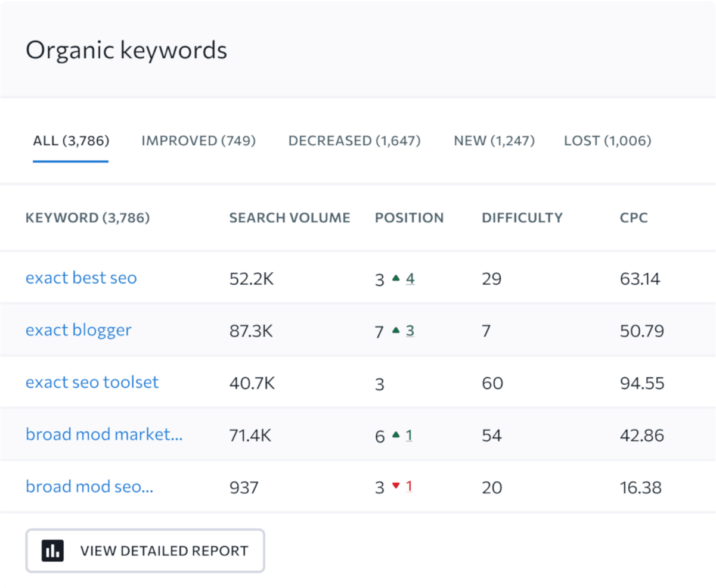Click position change value 4 for 'exact best seo'
The height and width of the screenshot is (588, 716).
pos(410,278)
